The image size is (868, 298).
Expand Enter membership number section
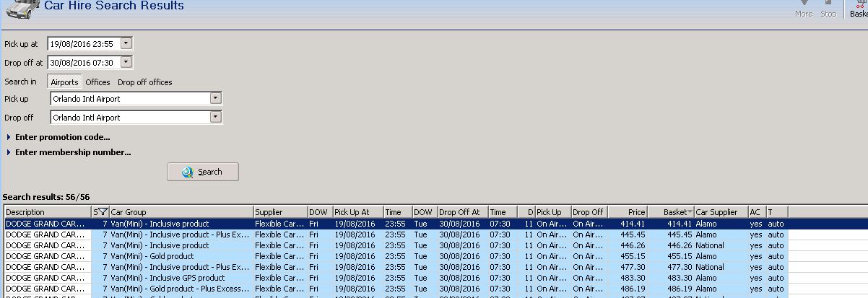(68, 152)
